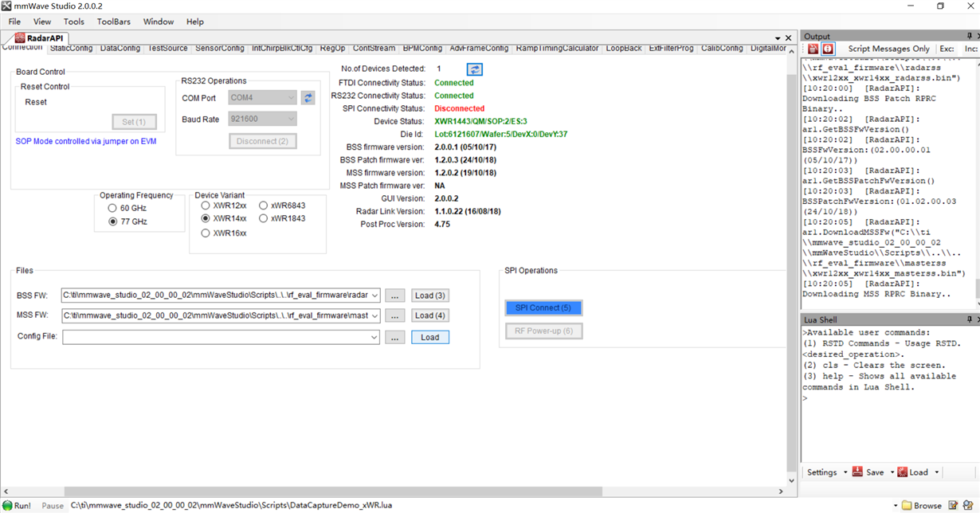The image size is (980, 513).
Task: Expand the BSS FW path dropdown
Action: (x=374, y=296)
